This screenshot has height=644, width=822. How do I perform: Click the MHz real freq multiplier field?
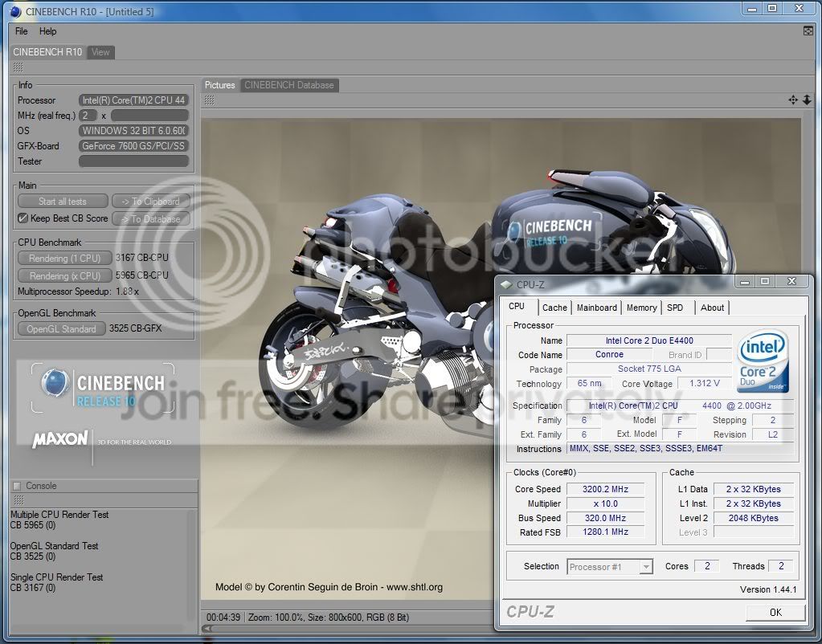[88, 116]
